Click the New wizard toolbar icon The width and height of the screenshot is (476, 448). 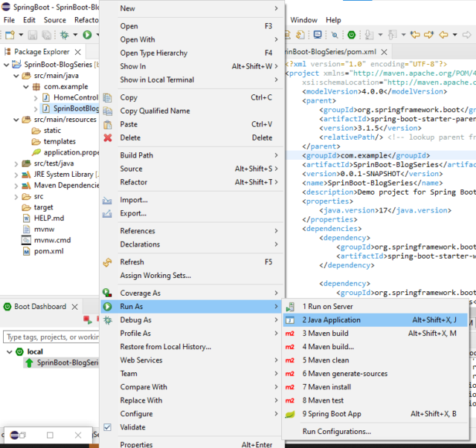[x=10, y=35]
